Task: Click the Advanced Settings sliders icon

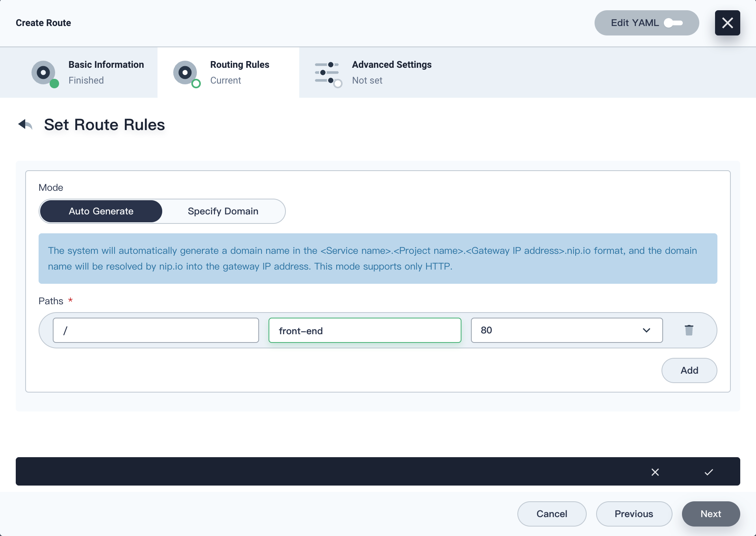Action: coord(327,73)
